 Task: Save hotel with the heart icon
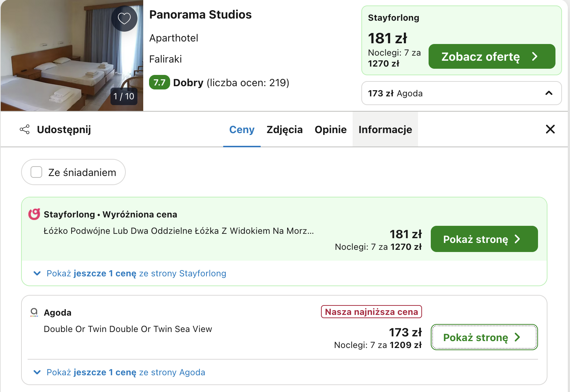coord(124,18)
